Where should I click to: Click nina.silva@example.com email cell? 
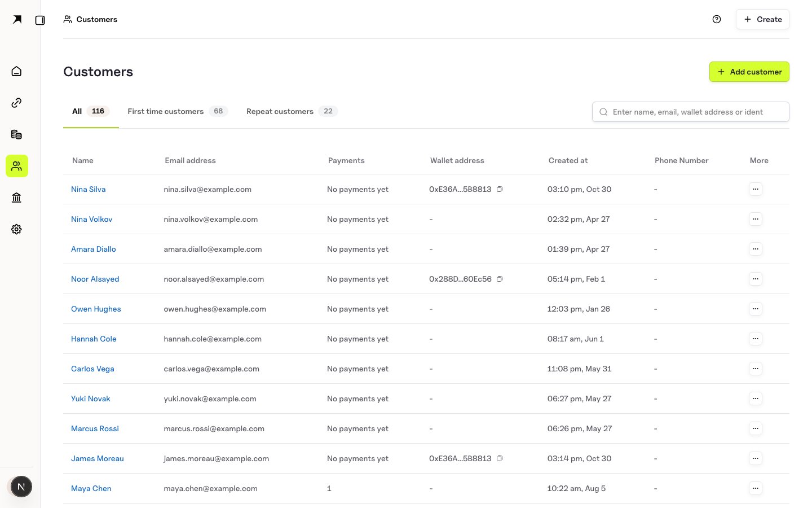[x=208, y=189]
